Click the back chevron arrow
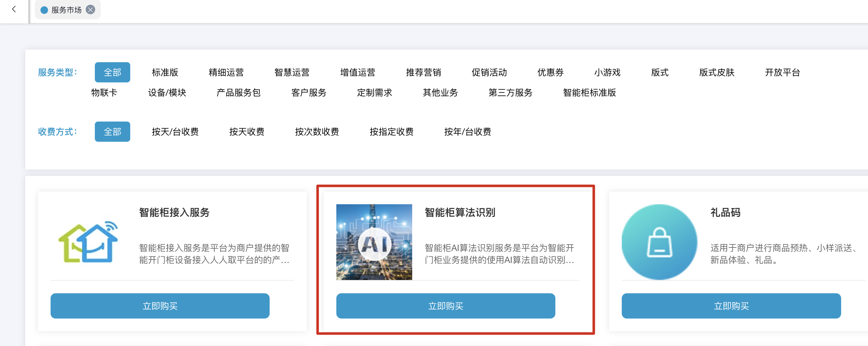868x346 pixels. [x=14, y=9]
